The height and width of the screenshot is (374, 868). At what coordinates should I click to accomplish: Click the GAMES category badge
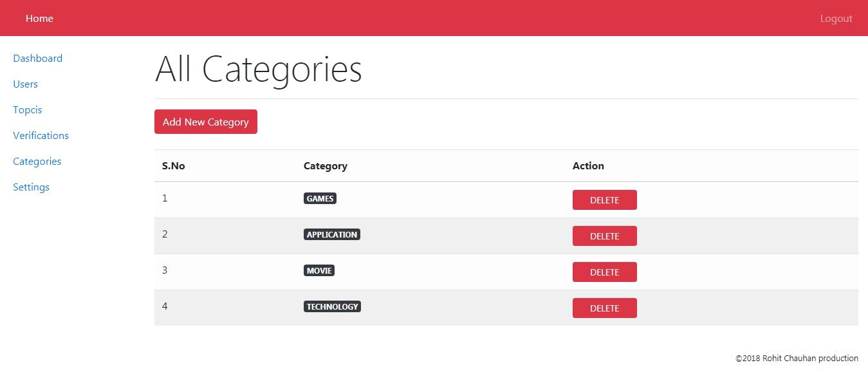click(320, 198)
